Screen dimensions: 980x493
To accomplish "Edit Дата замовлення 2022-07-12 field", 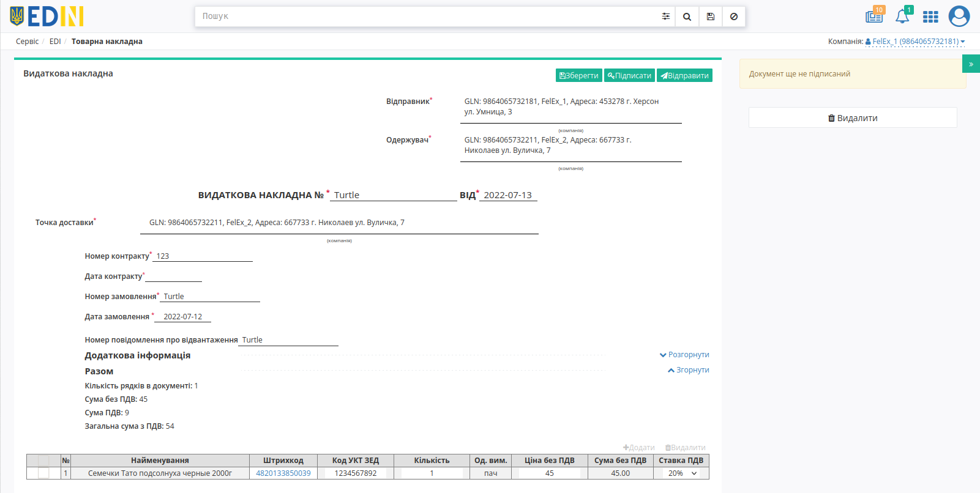I will pyautogui.click(x=182, y=317).
